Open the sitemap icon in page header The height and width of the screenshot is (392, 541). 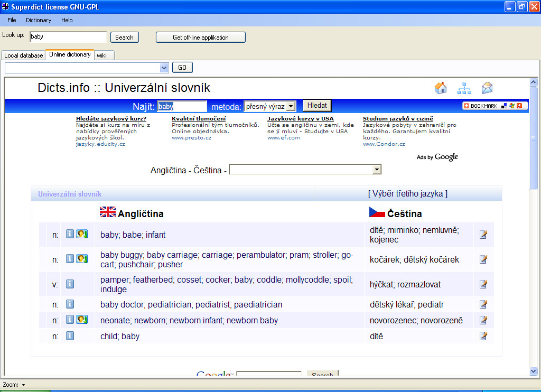464,88
